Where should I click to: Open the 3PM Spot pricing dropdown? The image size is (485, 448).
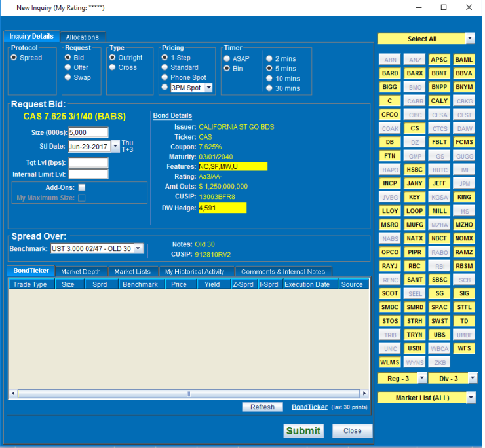coord(208,88)
